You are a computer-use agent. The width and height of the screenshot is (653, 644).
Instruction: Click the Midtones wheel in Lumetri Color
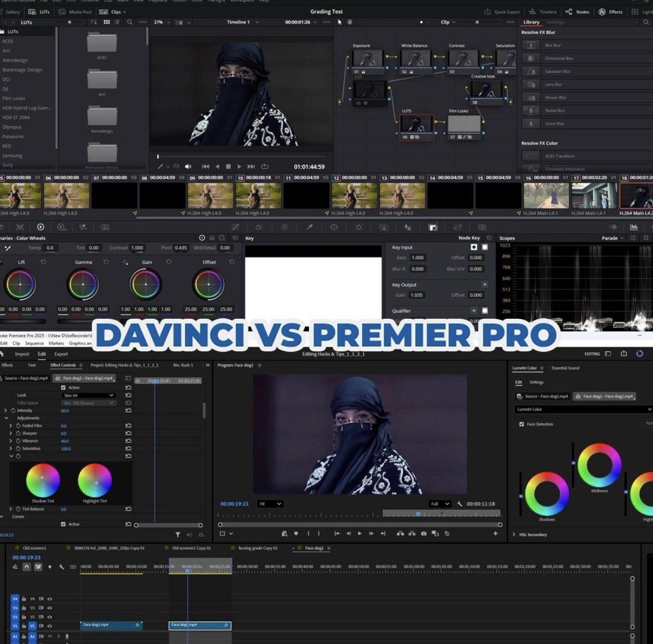click(599, 465)
